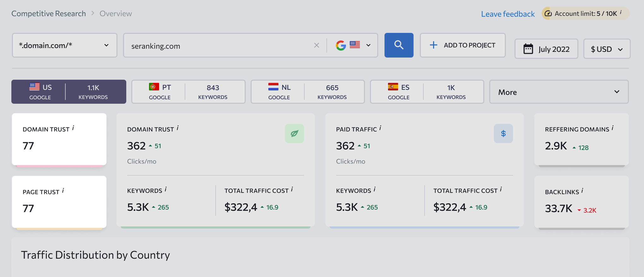Open the July 2022 date picker
This screenshot has height=277, width=644.
coord(546,49)
